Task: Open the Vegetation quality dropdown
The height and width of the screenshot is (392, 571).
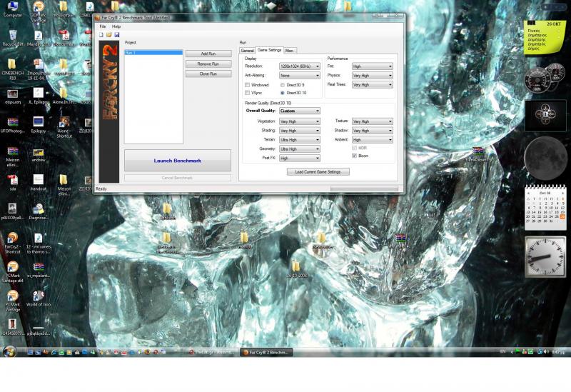Action: [x=299, y=121]
